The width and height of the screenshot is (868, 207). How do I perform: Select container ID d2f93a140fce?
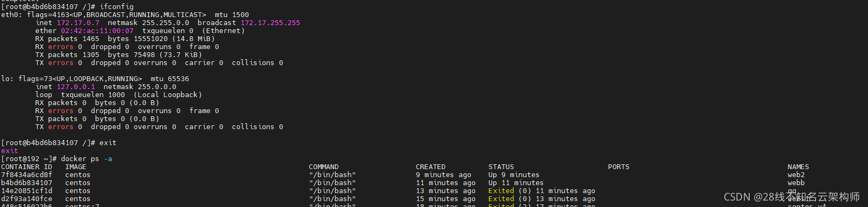pos(27,199)
